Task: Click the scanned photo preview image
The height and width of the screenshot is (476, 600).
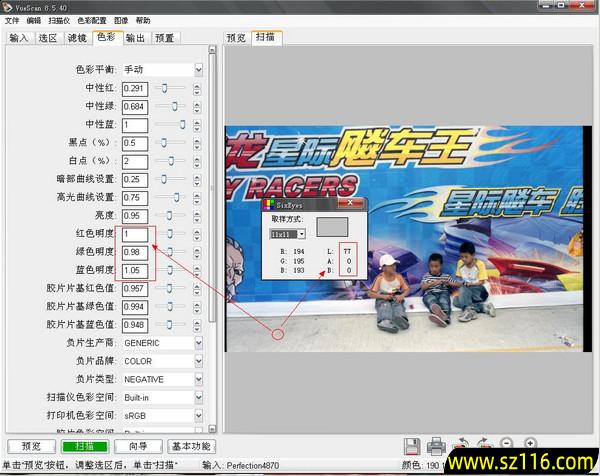Action: pos(408,239)
